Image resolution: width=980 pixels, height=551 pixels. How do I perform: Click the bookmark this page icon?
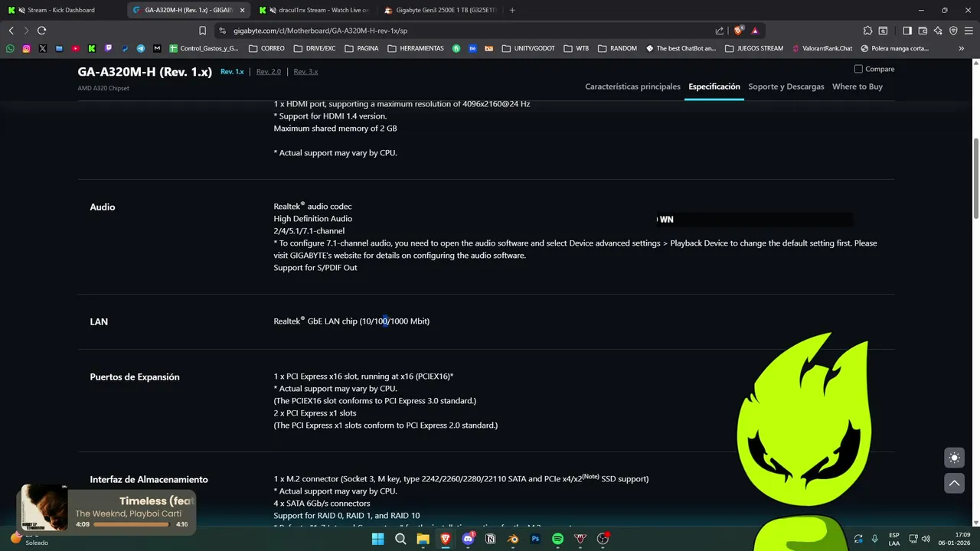202,31
